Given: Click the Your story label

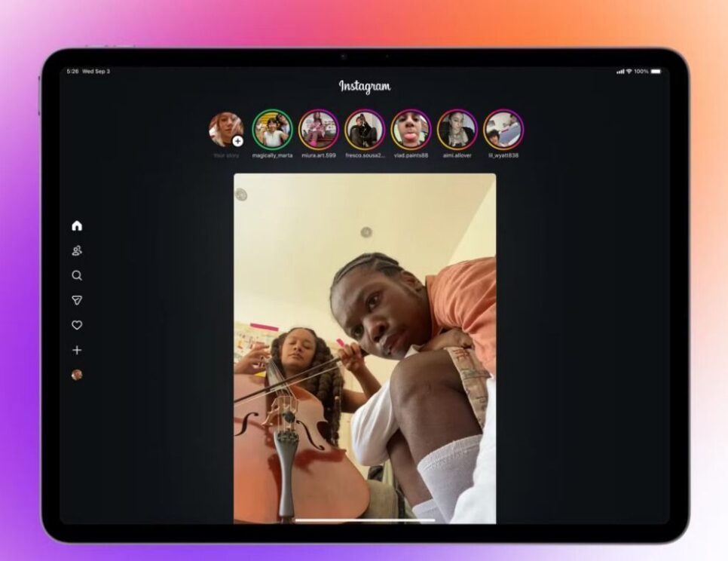Looking at the screenshot, I should point(226,155).
